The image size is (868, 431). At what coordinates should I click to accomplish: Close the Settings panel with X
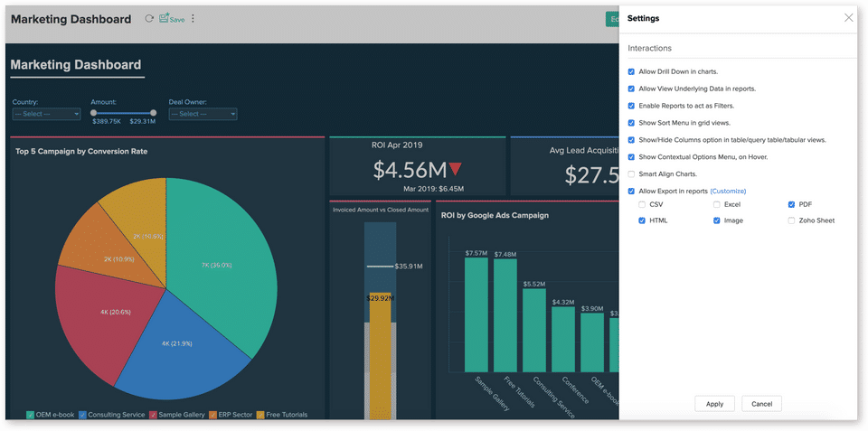tap(848, 18)
